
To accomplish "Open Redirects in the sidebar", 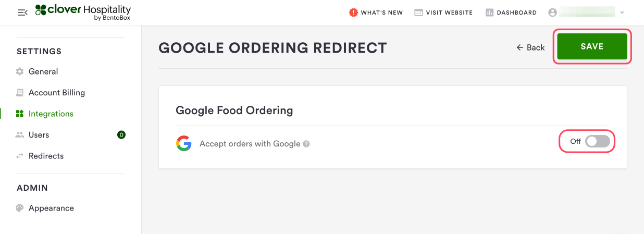I will (x=46, y=156).
